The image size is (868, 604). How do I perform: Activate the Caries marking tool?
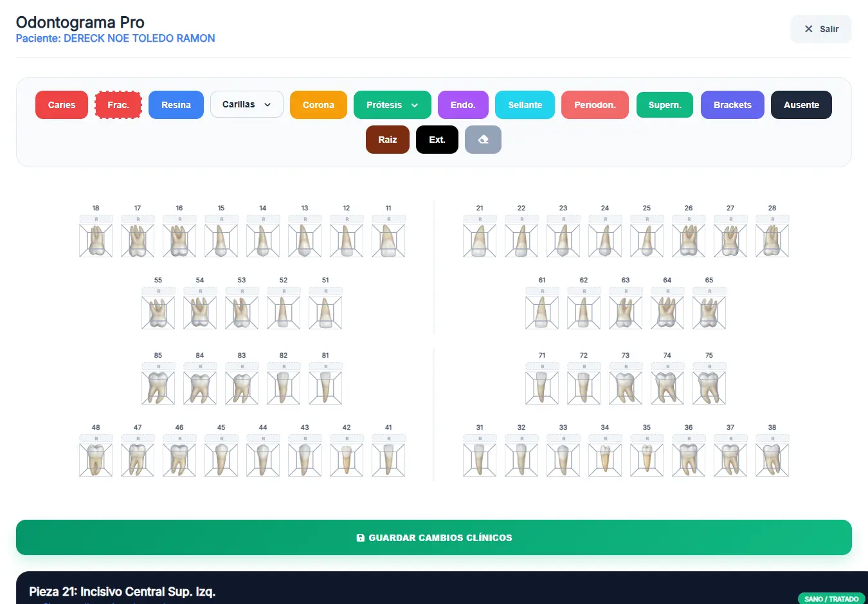62,105
